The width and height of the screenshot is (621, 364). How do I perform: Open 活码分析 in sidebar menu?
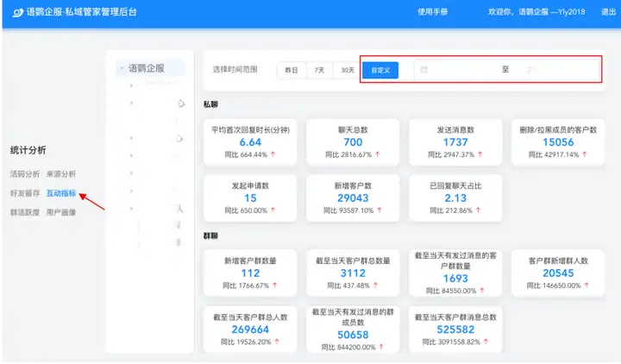(24, 173)
